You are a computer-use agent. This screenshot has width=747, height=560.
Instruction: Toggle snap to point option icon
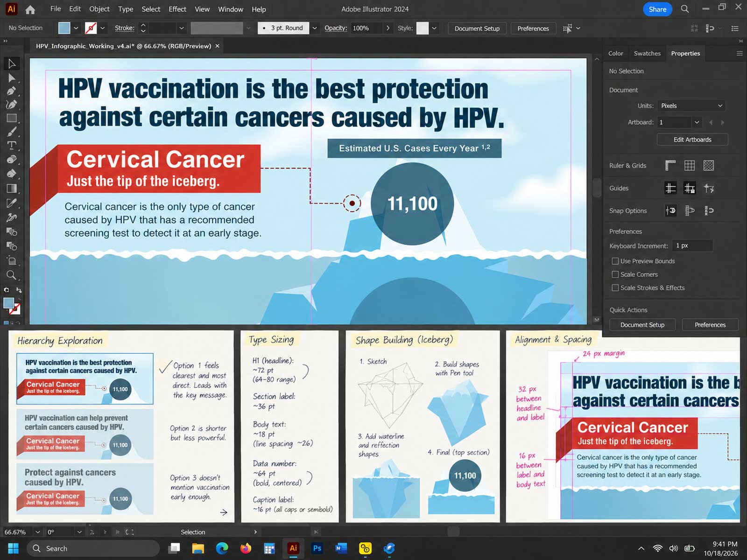(x=670, y=210)
